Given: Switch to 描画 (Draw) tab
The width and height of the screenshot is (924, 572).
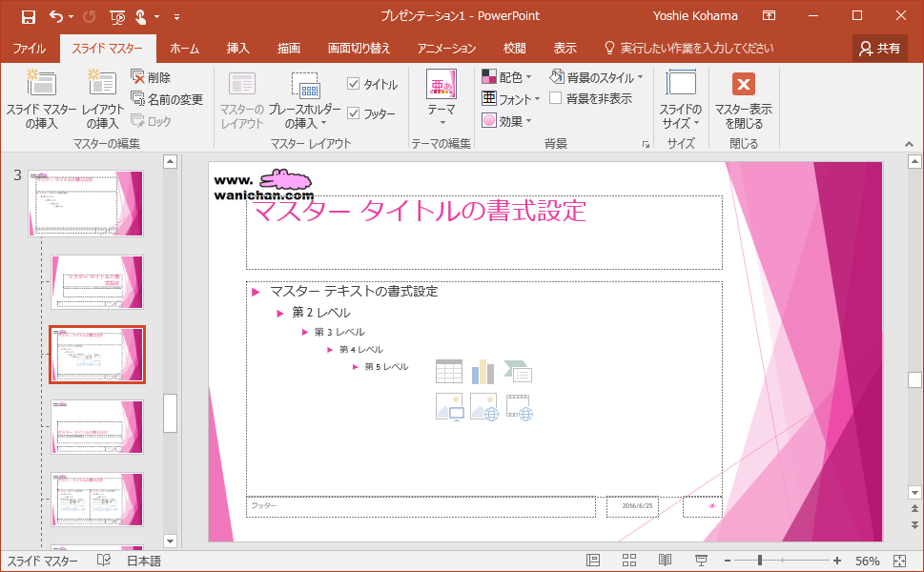Looking at the screenshot, I should pos(289,49).
